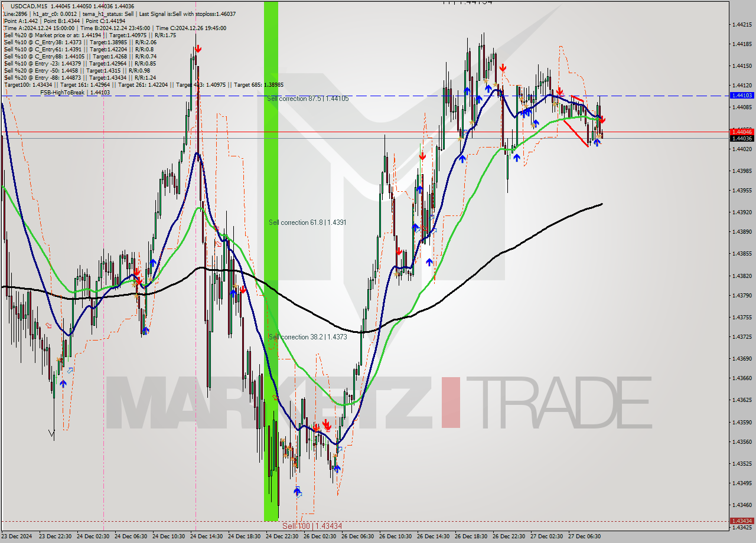Click the blue 1.44103 price tag
The image size is (756, 543).
click(x=741, y=95)
